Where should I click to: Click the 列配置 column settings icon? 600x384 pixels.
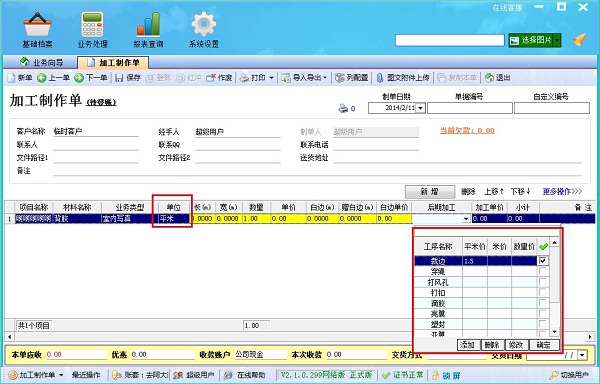[339, 78]
